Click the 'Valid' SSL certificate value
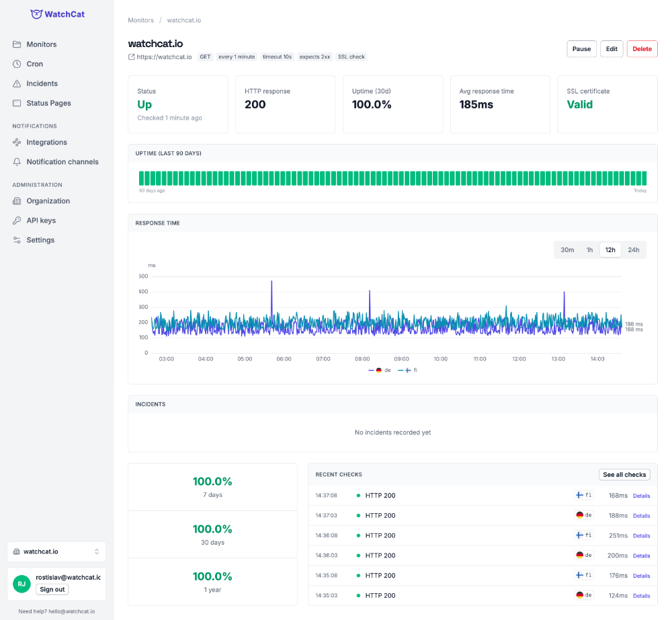 pos(579,105)
